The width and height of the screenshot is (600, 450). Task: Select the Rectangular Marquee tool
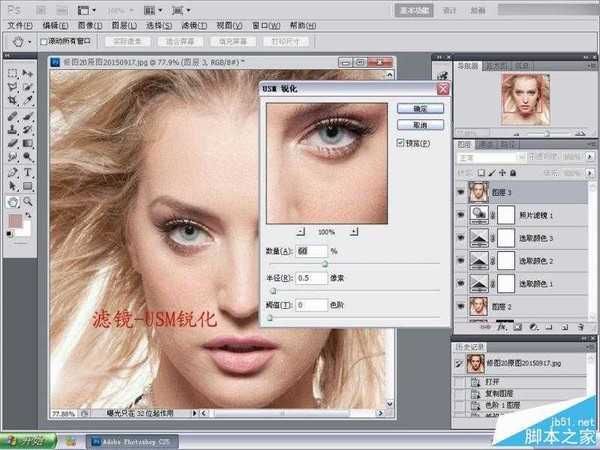tap(13, 73)
